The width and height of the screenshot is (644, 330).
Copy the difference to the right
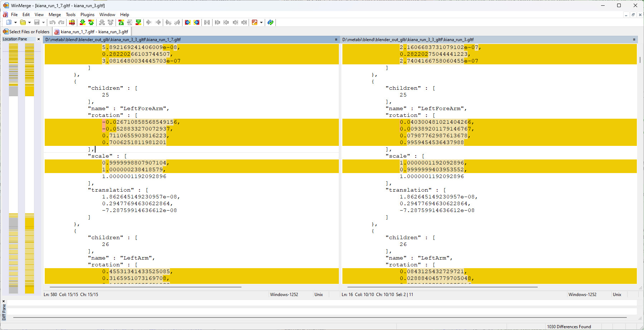click(149, 23)
